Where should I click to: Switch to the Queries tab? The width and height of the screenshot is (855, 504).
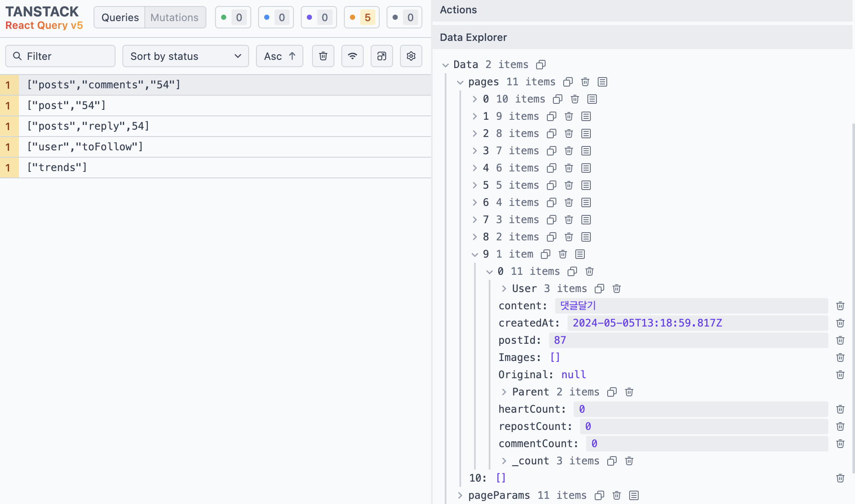pos(120,18)
